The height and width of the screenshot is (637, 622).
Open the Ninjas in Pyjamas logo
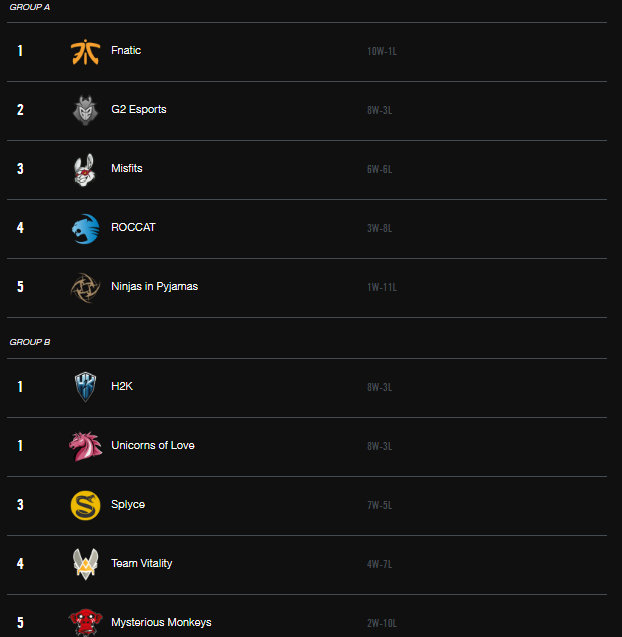(x=85, y=288)
